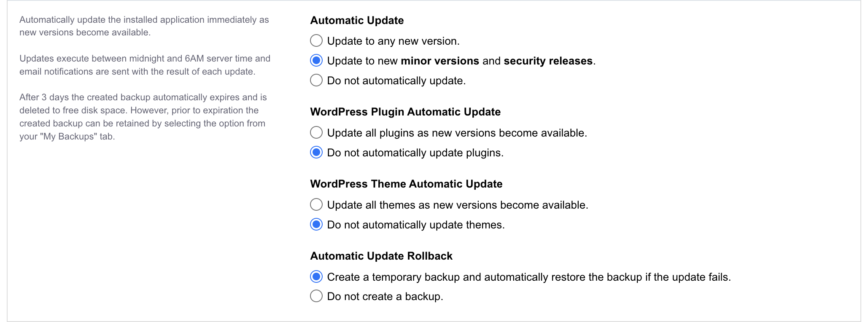Viewport: 868px width, 322px height.
Task: Click the radio circle next to any new version
Action: point(316,40)
